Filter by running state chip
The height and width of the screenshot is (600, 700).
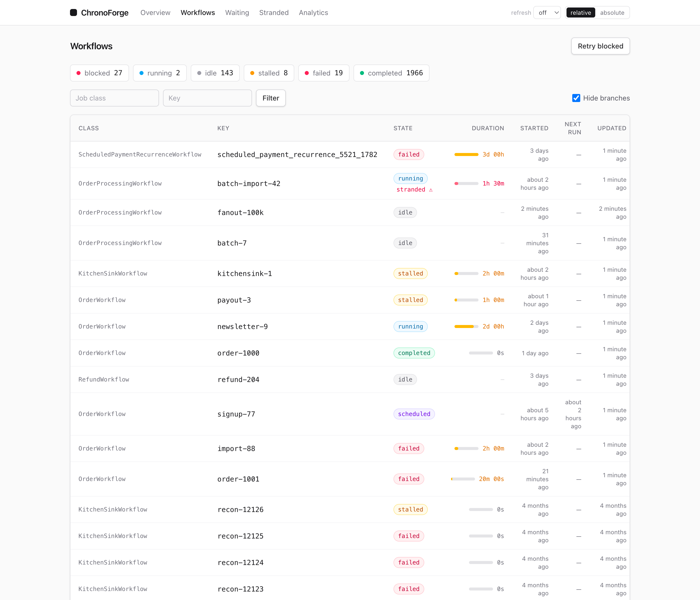point(160,73)
